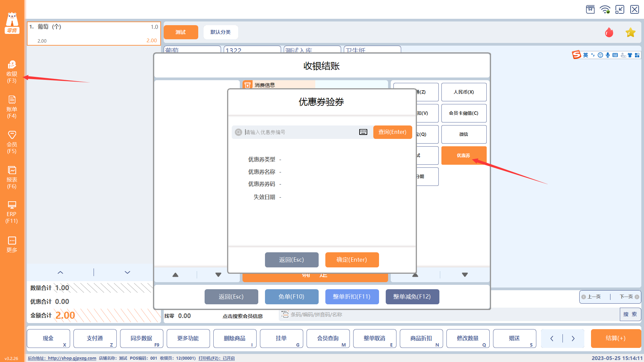The height and width of the screenshot is (362, 644).
Task: Click the Sogou microphone voice input icon
Action: [608, 55]
